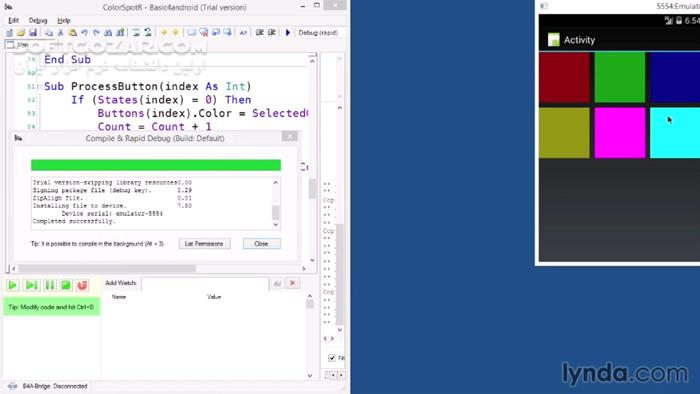Click the navigate forward yellow diamond icon

[176, 33]
